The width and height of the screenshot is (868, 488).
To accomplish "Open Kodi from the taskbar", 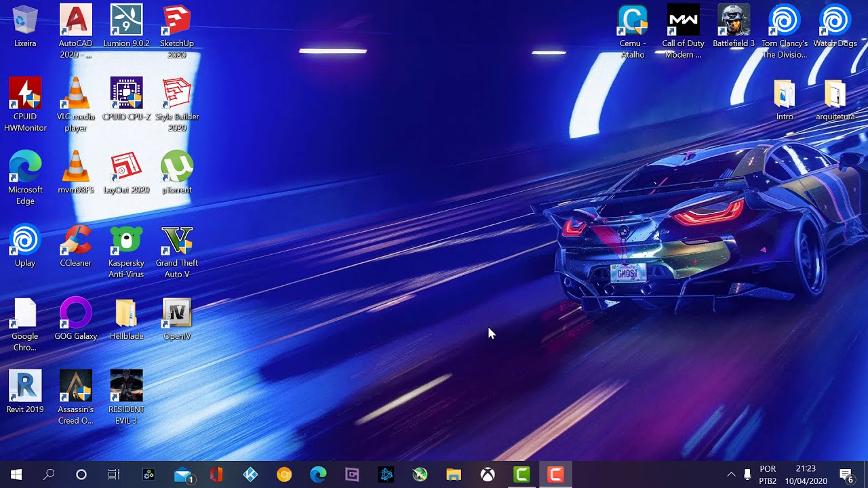I will [250, 474].
